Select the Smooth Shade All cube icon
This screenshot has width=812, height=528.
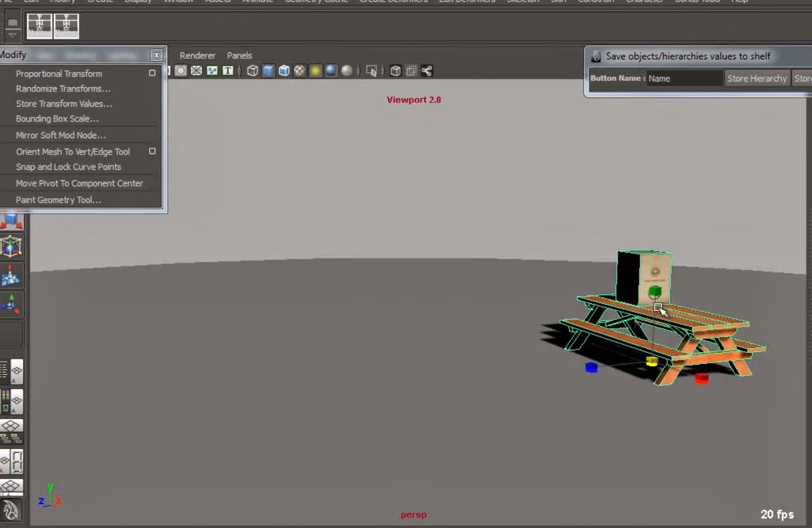point(267,71)
